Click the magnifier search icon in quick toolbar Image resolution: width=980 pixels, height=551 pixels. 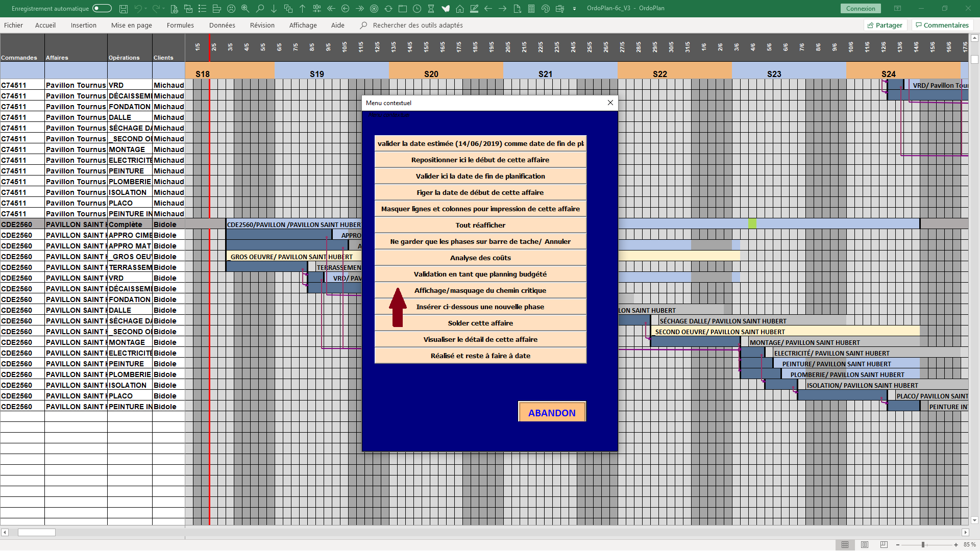pos(260,8)
